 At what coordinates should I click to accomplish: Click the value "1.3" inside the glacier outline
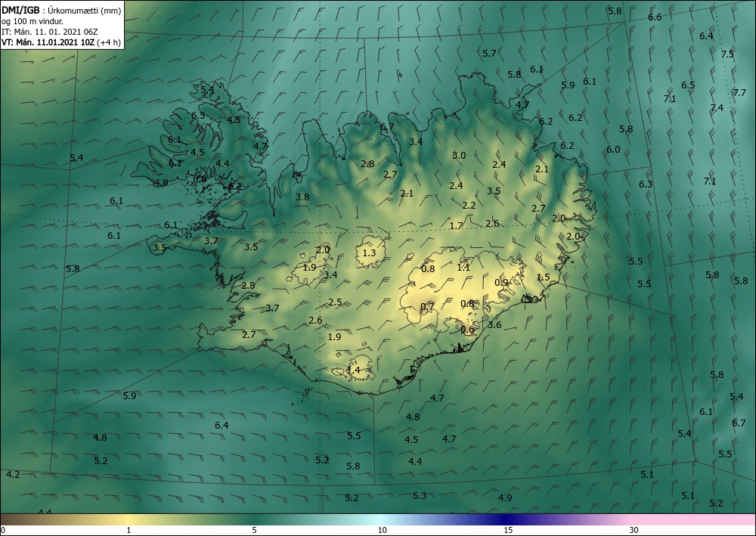[369, 253]
